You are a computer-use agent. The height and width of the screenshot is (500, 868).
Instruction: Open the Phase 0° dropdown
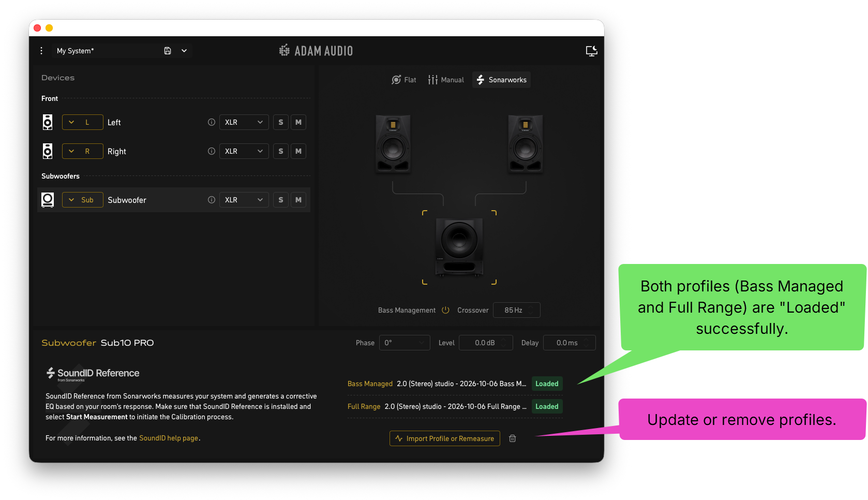(405, 343)
